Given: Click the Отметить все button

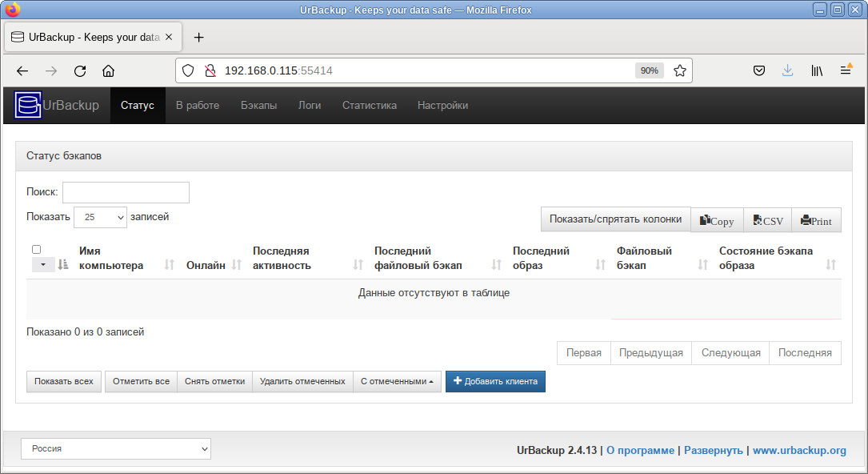Looking at the screenshot, I should 141,382.
